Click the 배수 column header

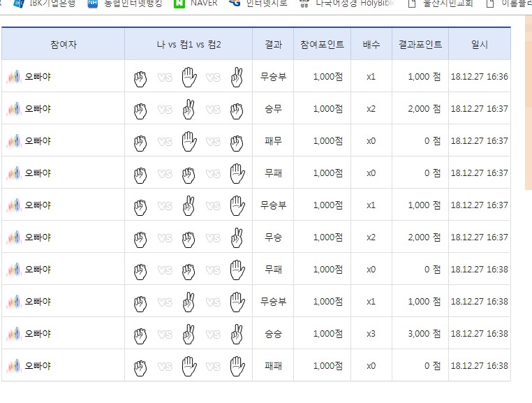[x=371, y=44]
